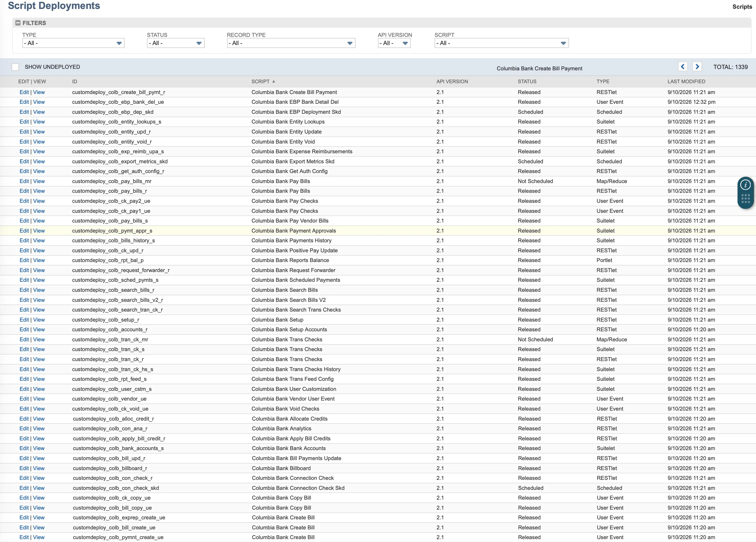Viewport: 756px width, 542px height.
Task: Click the sort arrow beside SCRIPT header
Action: pos(274,81)
